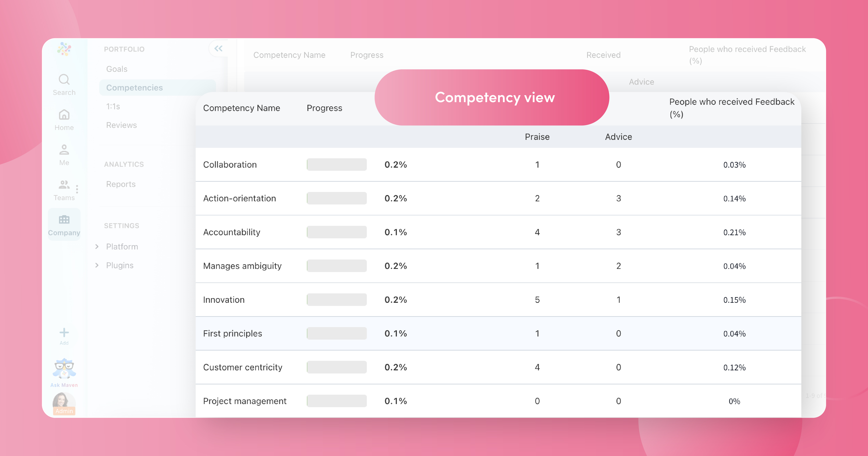The height and width of the screenshot is (456, 868).
Task: Select Competencies in Portfolio menu
Action: point(134,88)
